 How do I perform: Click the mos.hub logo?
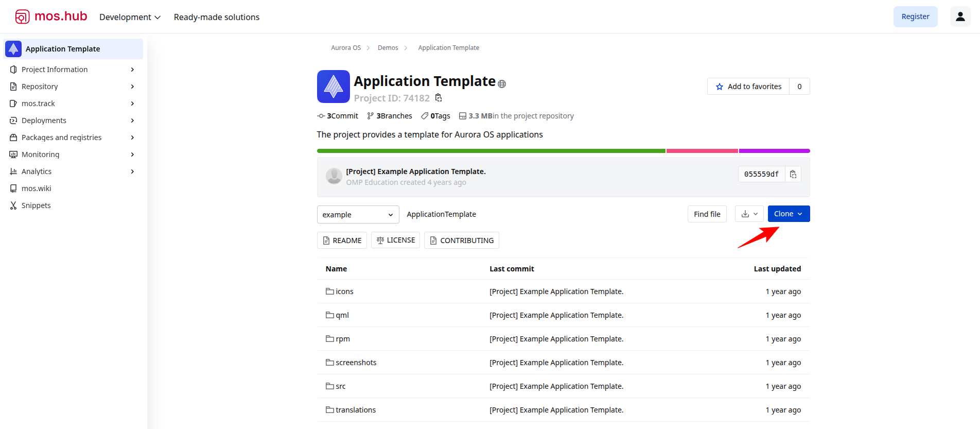(x=51, y=16)
